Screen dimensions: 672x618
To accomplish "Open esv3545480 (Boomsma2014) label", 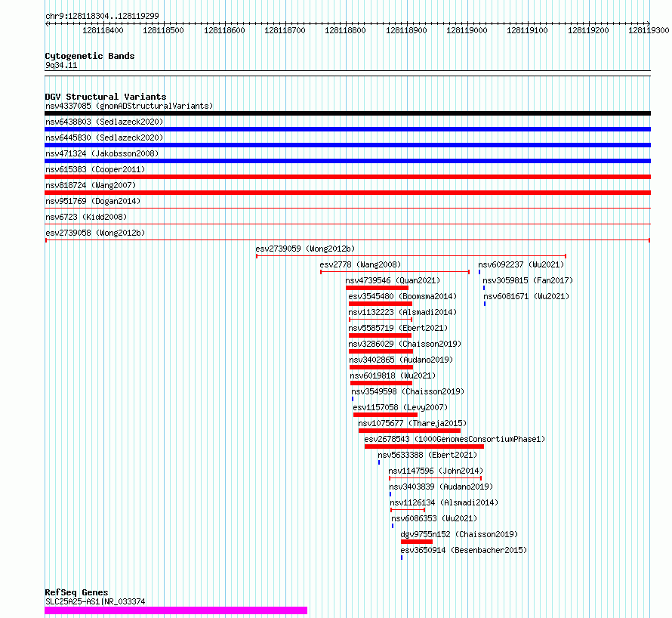I will pyautogui.click(x=402, y=296).
